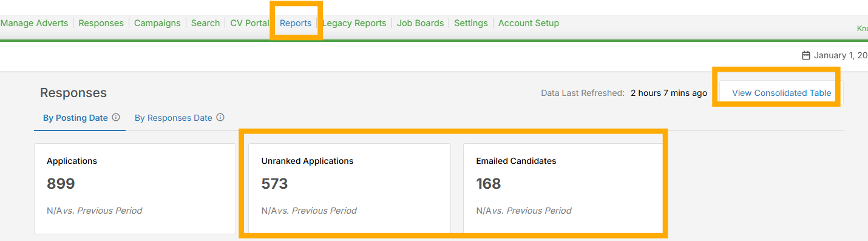Go to the Responses navigation item
This screenshot has width=868, height=241.
pos(101,23)
